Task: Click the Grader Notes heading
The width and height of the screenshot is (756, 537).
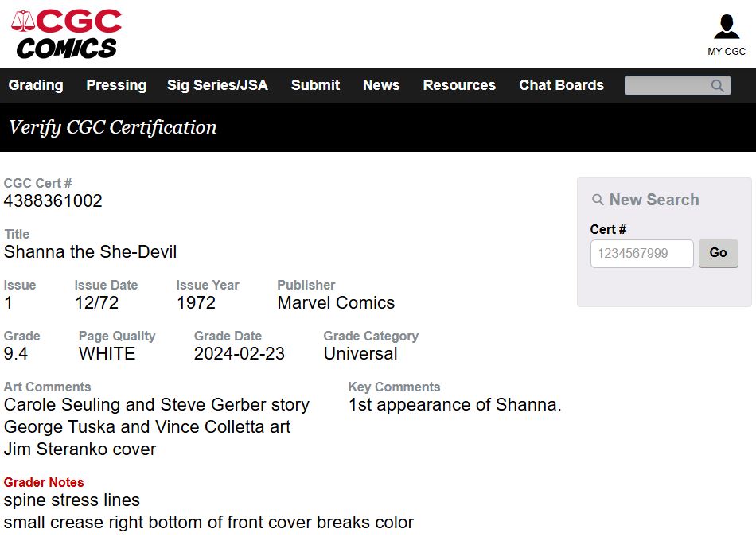Action: 44,482
